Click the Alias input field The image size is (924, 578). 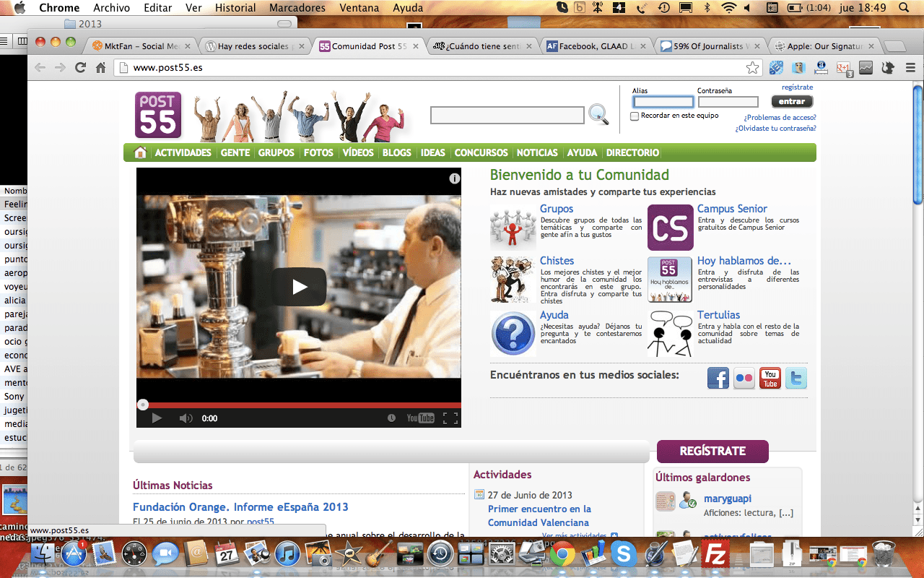pyautogui.click(x=663, y=102)
